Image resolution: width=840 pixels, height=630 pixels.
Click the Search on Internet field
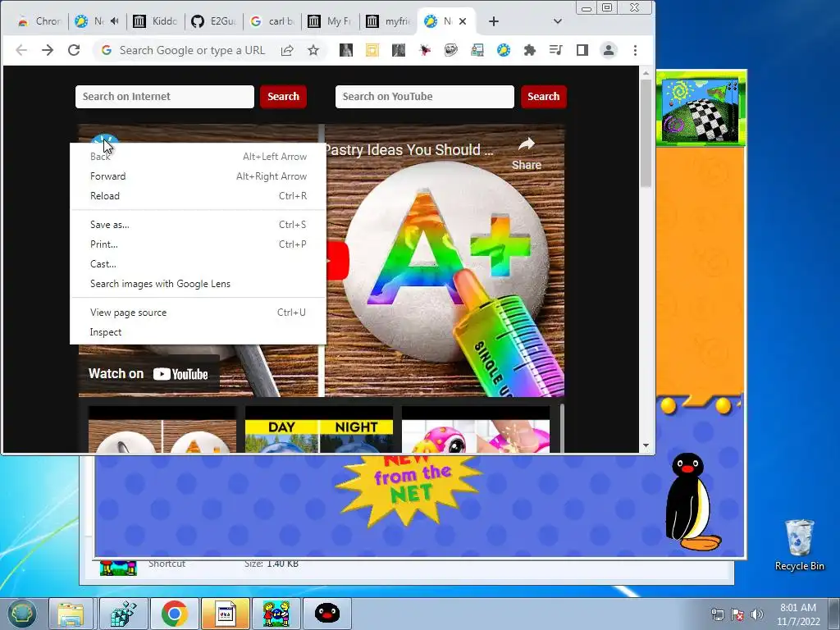[x=164, y=97]
